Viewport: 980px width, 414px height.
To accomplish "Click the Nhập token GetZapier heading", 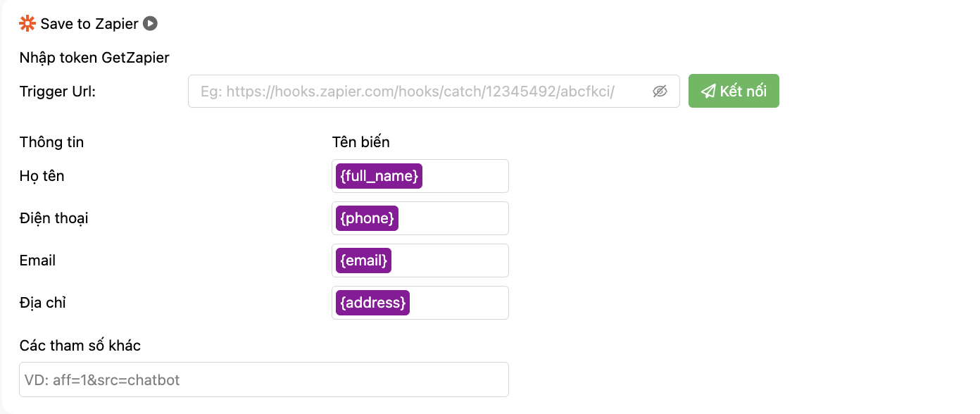I will tap(94, 57).
